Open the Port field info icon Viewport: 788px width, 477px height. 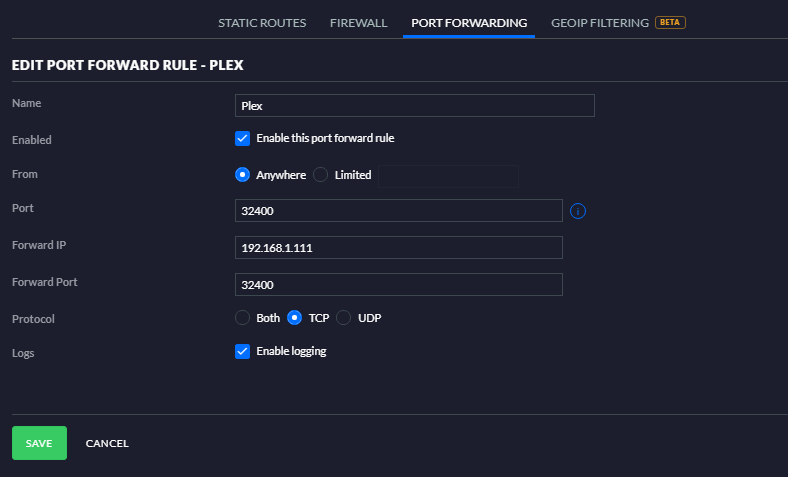[x=577, y=211]
